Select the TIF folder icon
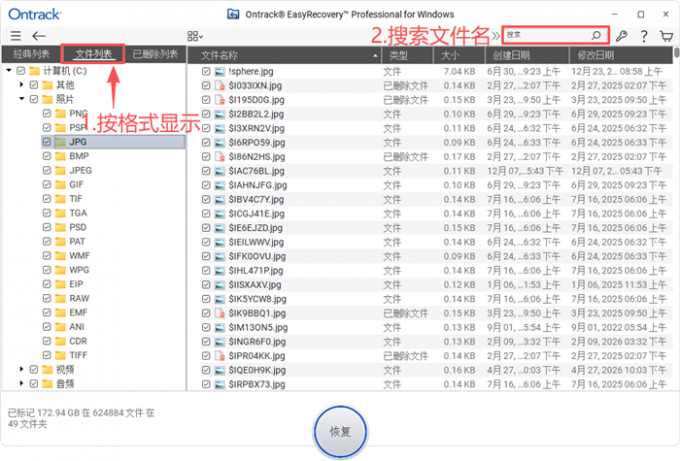Viewport: 680px width, 461px height. (60, 199)
